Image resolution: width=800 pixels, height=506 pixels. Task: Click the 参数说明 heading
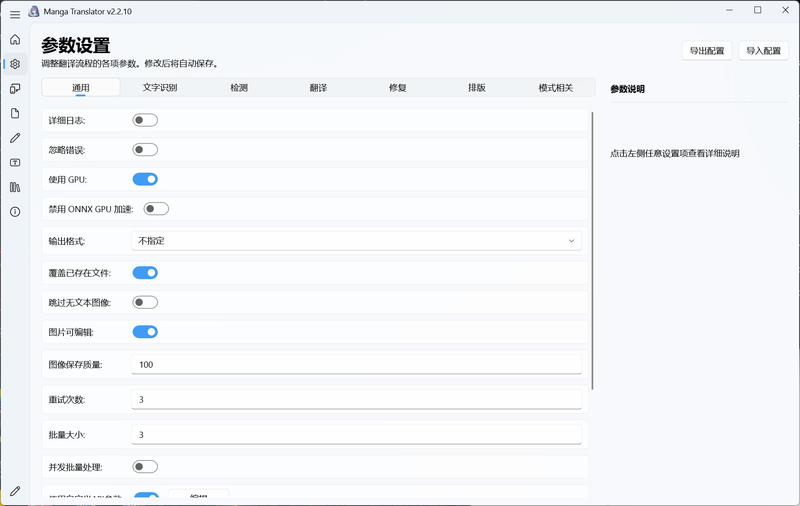click(628, 89)
